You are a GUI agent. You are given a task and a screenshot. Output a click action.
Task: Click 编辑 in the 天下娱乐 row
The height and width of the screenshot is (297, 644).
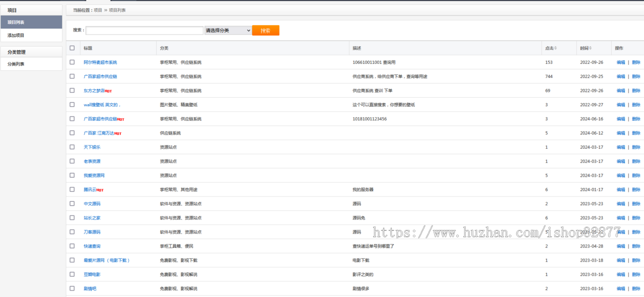(x=621, y=147)
